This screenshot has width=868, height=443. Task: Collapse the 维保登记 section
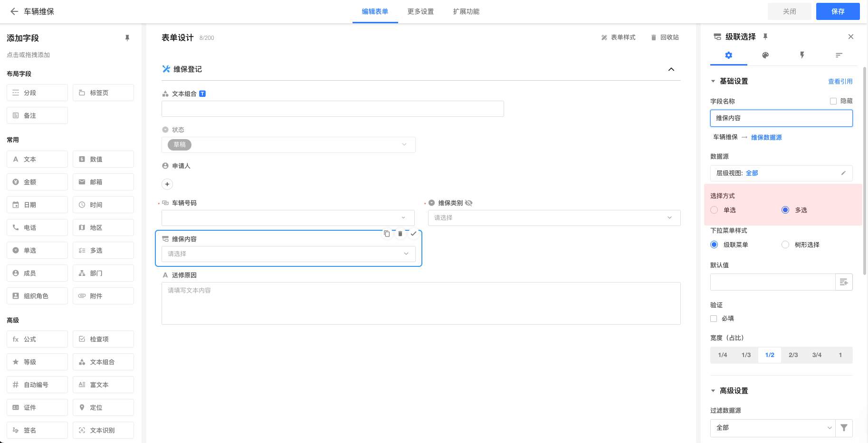tap(671, 69)
